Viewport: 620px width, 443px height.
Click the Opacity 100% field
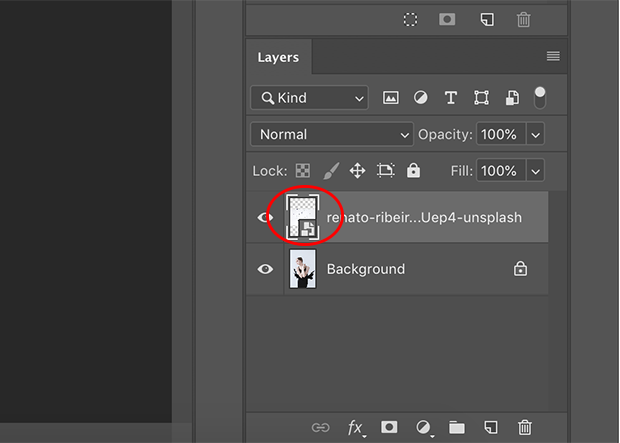pos(501,134)
